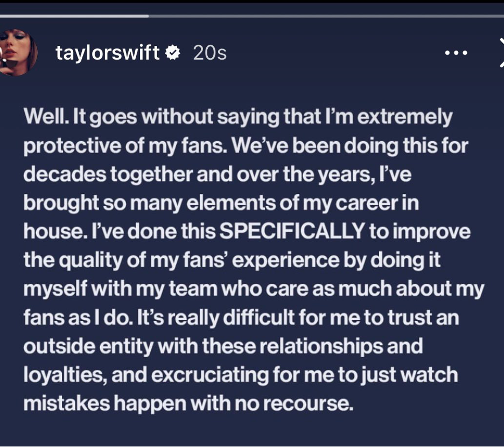504x447 pixels.
Task: Open the three-dot more options menu
Action: (x=455, y=53)
